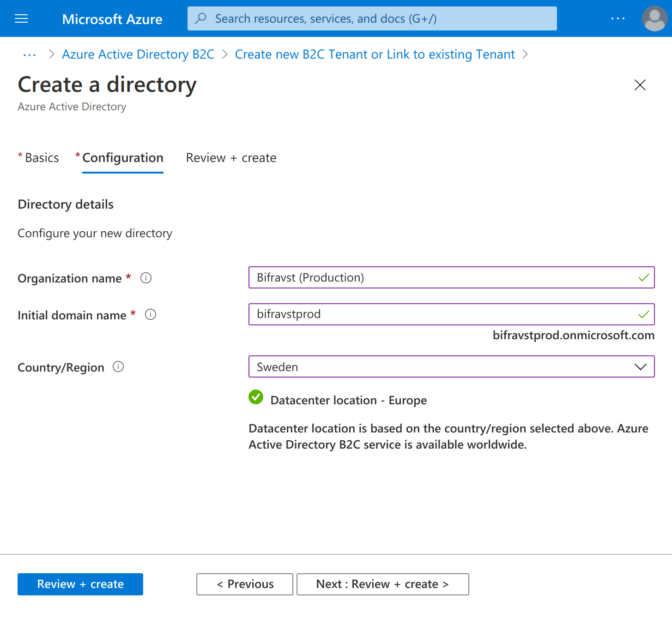
Task: Focus the search resources box
Action: pyautogui.click(x=372, y=18)
